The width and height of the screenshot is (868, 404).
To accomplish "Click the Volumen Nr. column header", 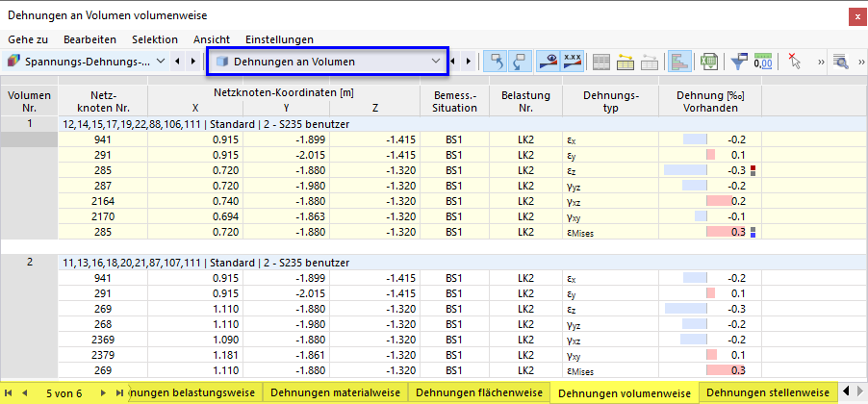I will click(x=29, y=101).
